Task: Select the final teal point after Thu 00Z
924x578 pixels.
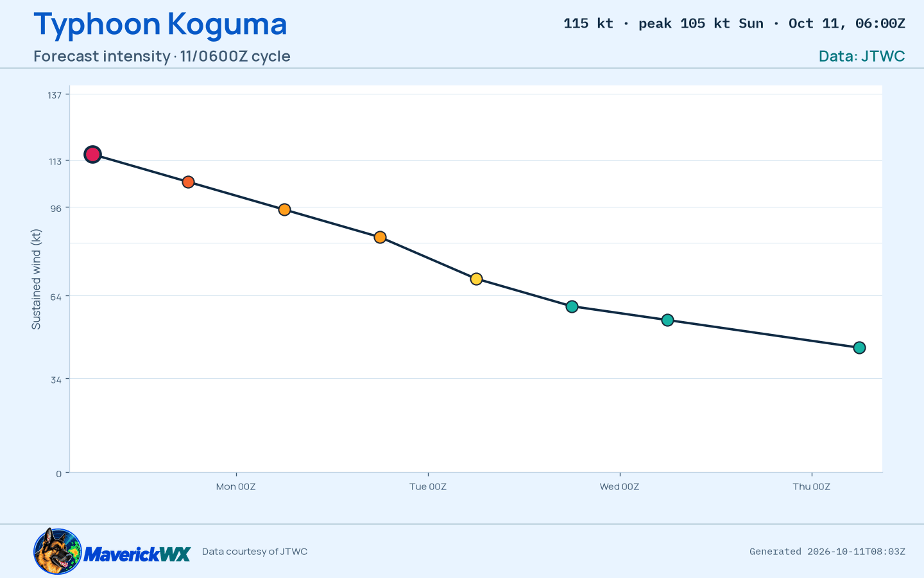Action: coord(859,347)
